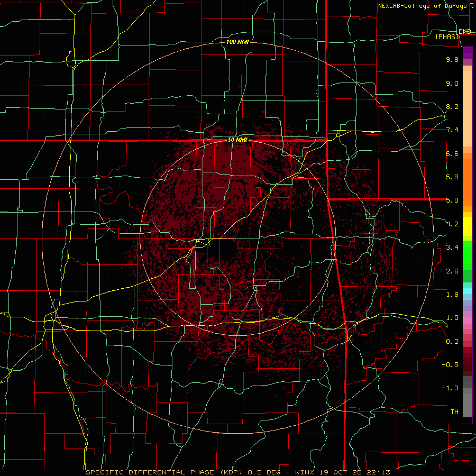Image resolution: width=476 pixels, height=476 pixels.
Task: Click the bright green band of color scale
Action: tap(467, 255)
